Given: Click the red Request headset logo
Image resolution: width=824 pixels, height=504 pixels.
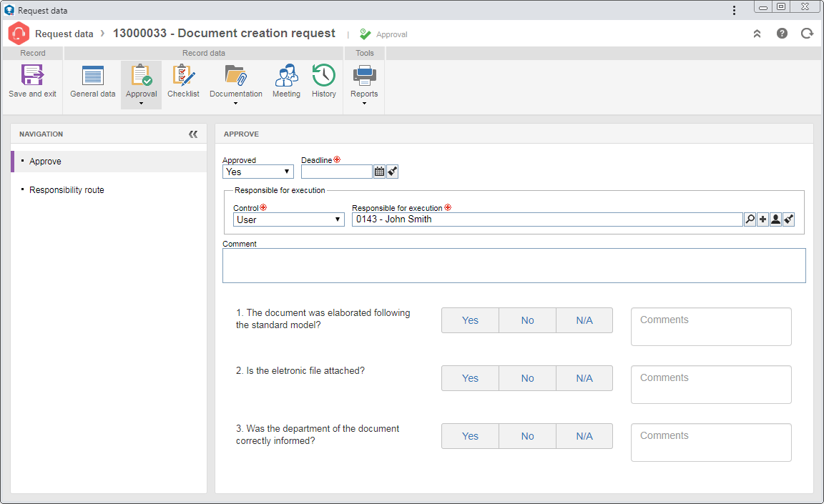Looking at the screenshot, I should [x=19, y=34].
